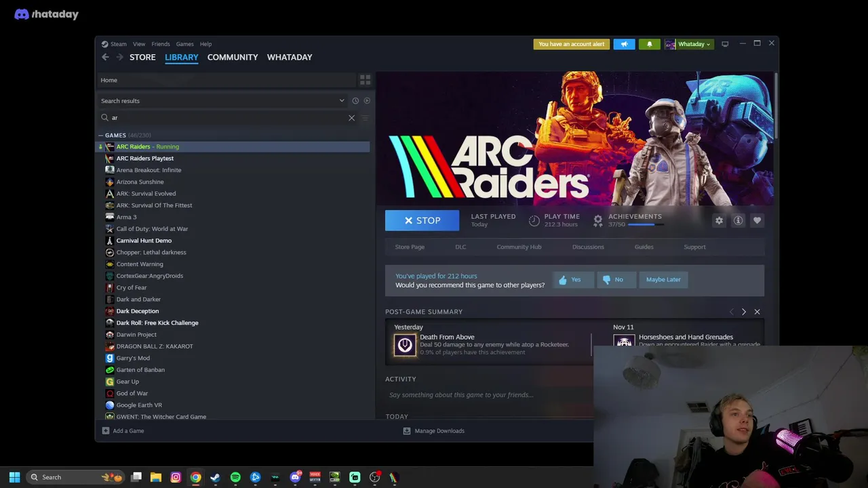
Task: Open the Store Page link
Action: point(410,247)
